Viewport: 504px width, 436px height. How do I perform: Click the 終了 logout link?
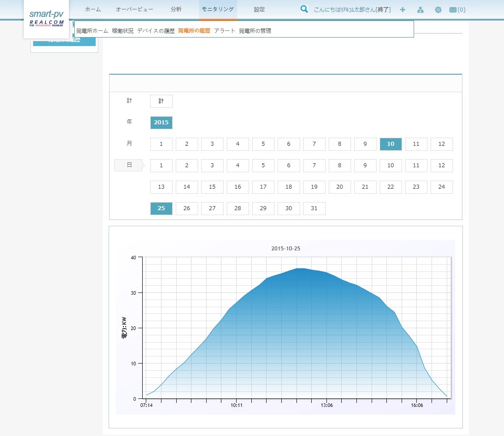(383, 10)
